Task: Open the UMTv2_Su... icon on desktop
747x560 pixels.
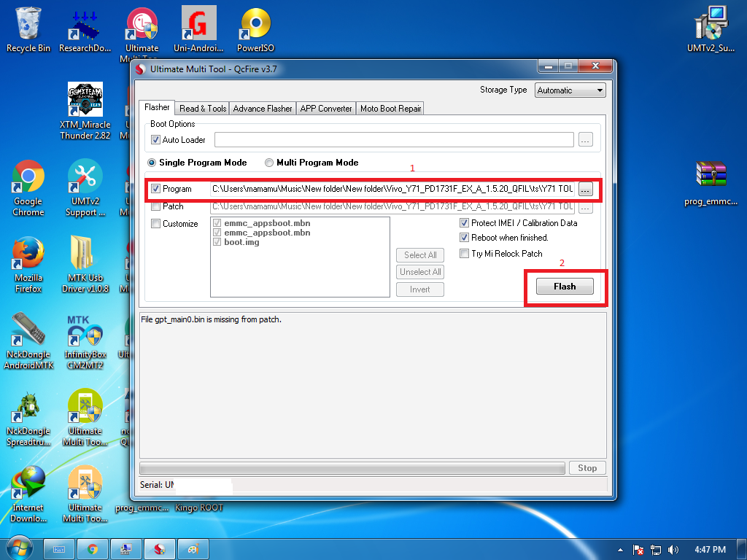Action: point(711,29)
